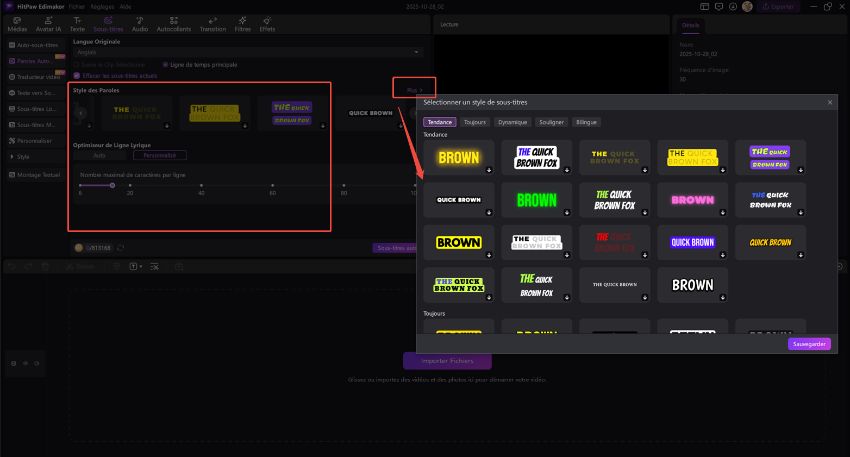Click the Sauvegarder button
The width and height of the screenshot is (850, 457).
808,343
